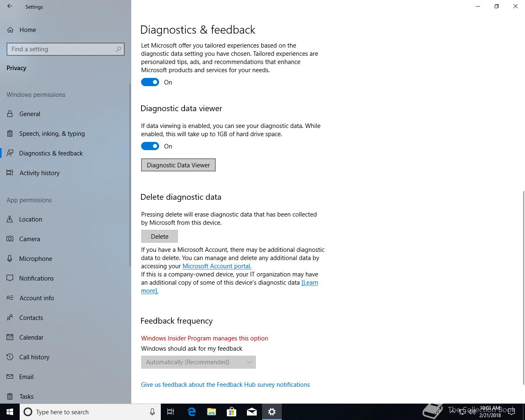Click the Diagnostics & feedback person icon
This screenshot has height=420, width=525.
pos(10,153)
